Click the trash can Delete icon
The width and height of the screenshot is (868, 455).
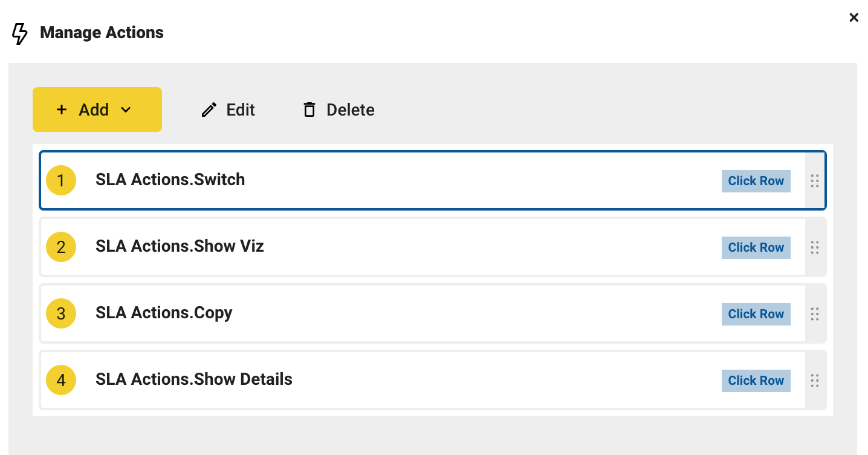(309, 110)
